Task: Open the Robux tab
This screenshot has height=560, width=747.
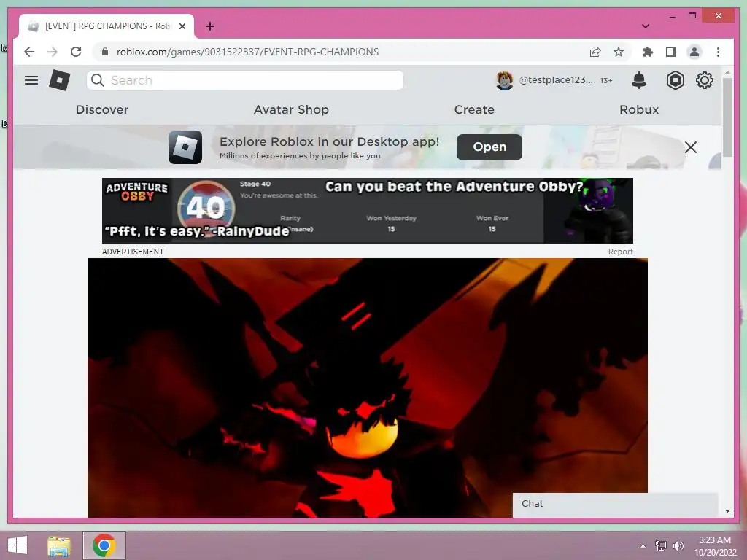Action: [x=639, y=109]
